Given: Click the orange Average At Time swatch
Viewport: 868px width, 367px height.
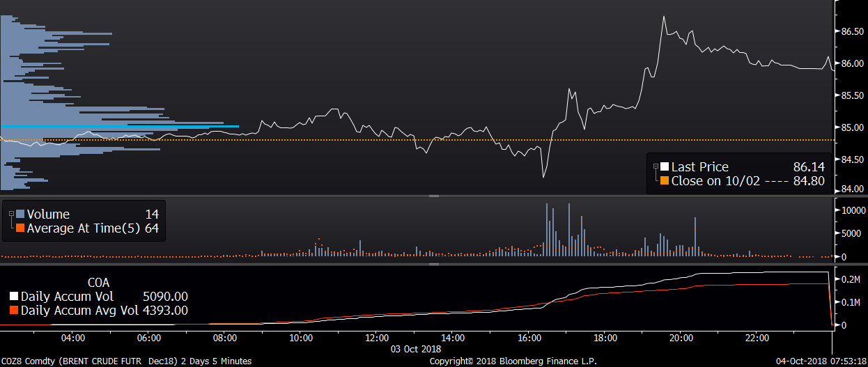Looking at the screenshot, I should pos(20,228).
